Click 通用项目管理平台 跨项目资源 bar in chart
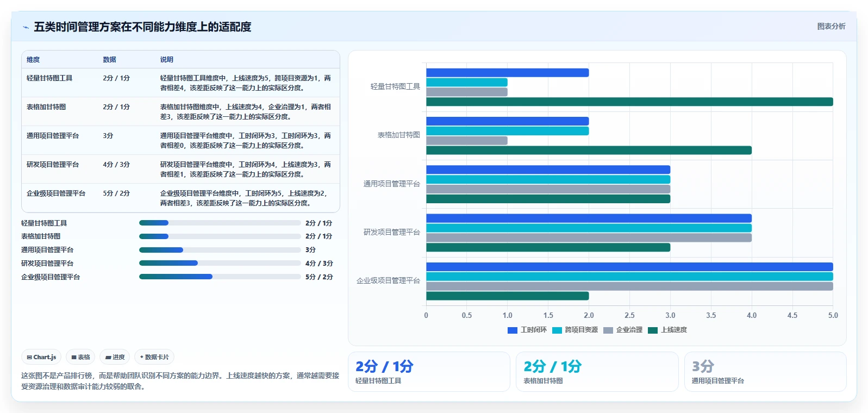Image resolution: width=868 pixels, height=413 pixels. 548,179
